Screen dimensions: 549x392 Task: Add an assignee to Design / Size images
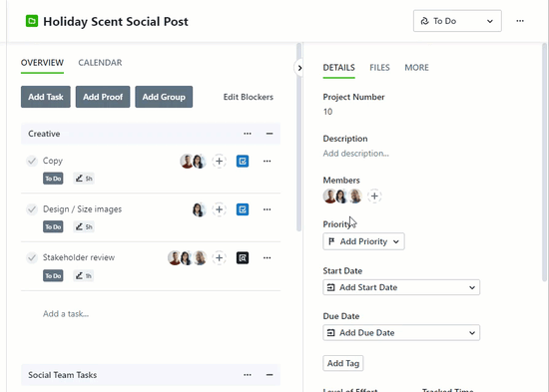220,209
